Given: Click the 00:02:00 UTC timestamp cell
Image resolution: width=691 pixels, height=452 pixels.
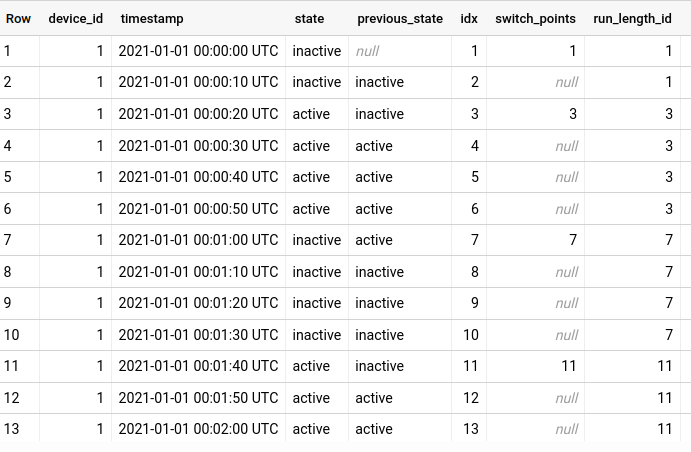Looking at the screenshot, I should (198, 429).
